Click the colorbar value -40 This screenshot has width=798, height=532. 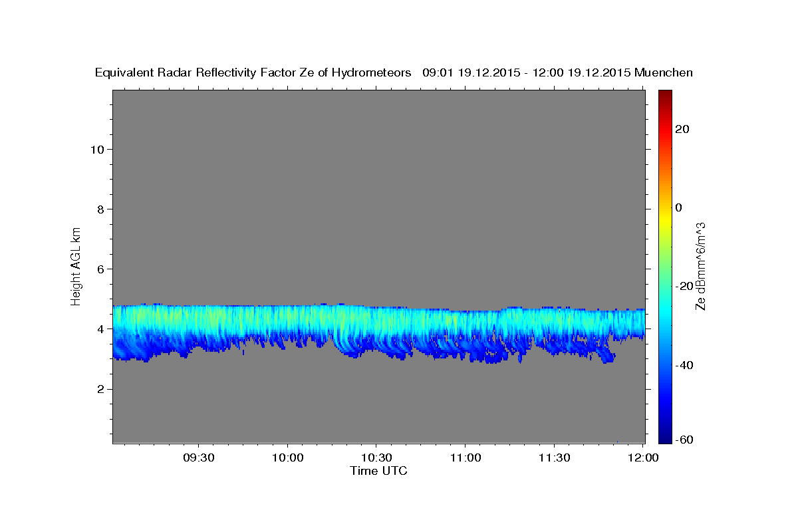(686, 365)
